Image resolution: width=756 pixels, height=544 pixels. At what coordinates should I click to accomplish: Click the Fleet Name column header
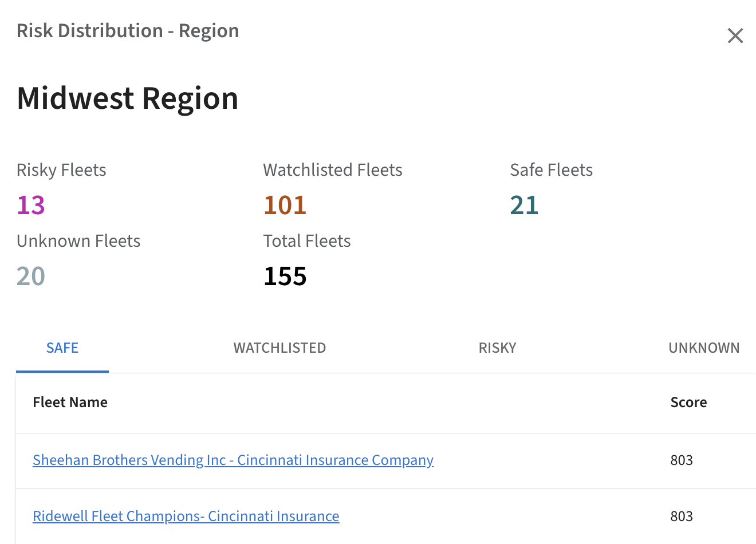pos(70,402)
